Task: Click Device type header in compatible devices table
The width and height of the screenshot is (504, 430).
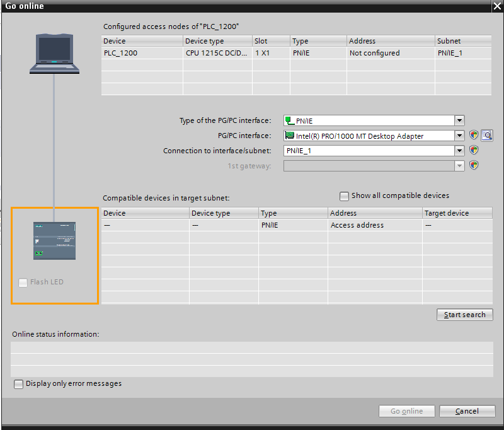Action: point(224,213)
